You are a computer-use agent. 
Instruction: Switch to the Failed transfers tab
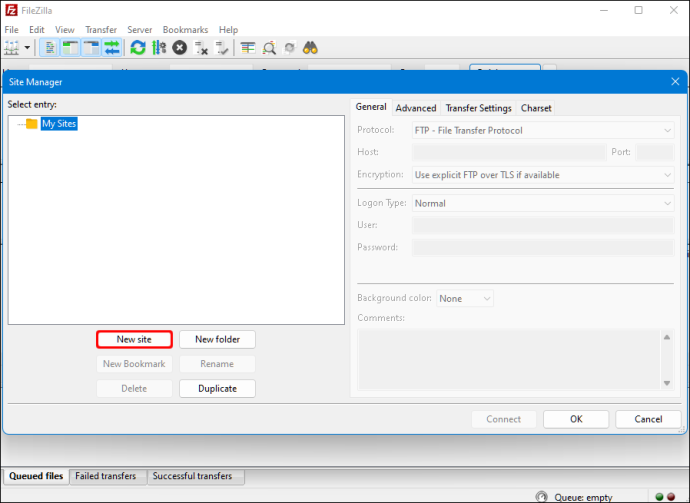click(106, 476)
